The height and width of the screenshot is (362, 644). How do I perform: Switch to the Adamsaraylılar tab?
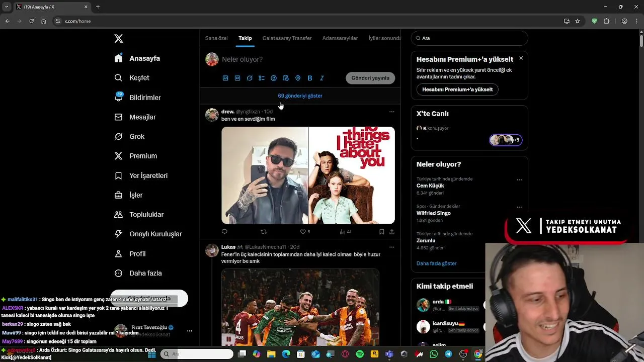pyautogui.click(x=340, y=38)
